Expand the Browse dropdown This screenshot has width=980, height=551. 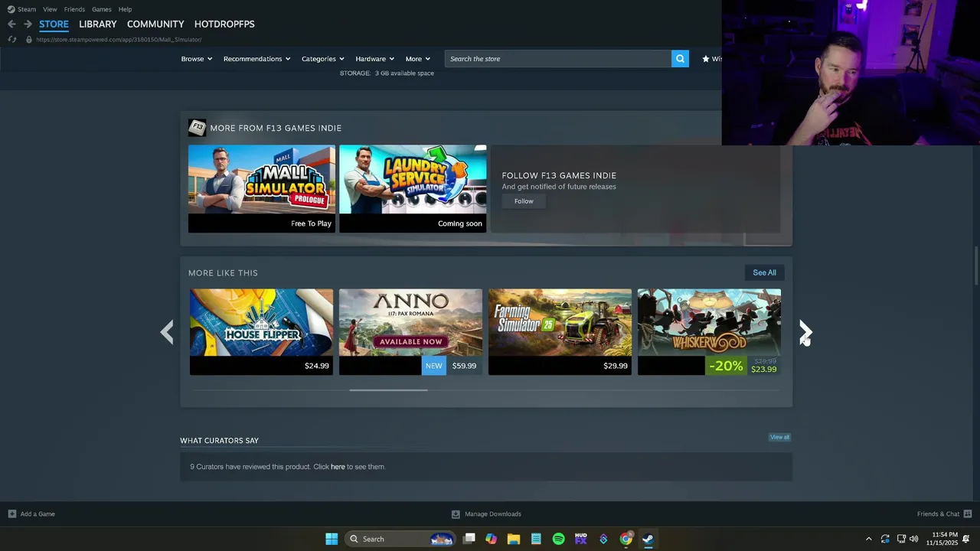coord(197,59)
